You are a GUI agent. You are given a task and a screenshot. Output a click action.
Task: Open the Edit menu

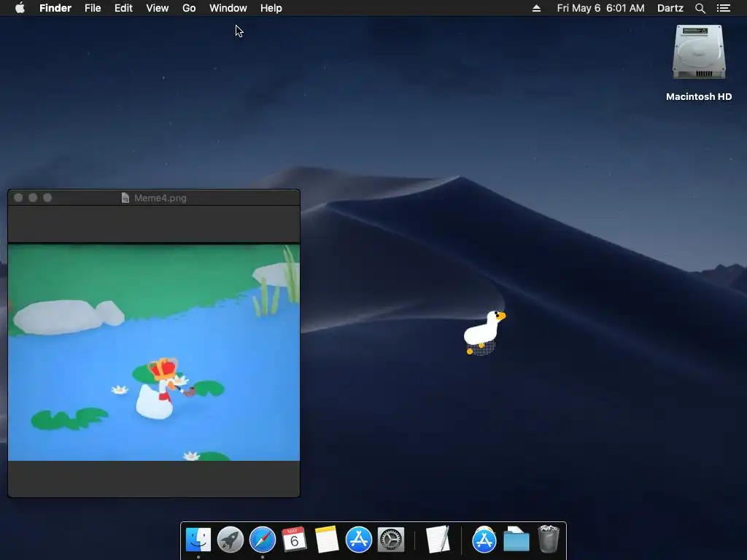pos(123,8)
